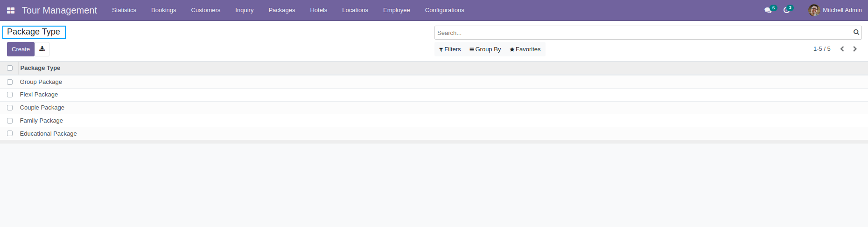Viewport: 868px width, 227px height.
Task: Check the Group Package row checkbox
Action: 10,82
